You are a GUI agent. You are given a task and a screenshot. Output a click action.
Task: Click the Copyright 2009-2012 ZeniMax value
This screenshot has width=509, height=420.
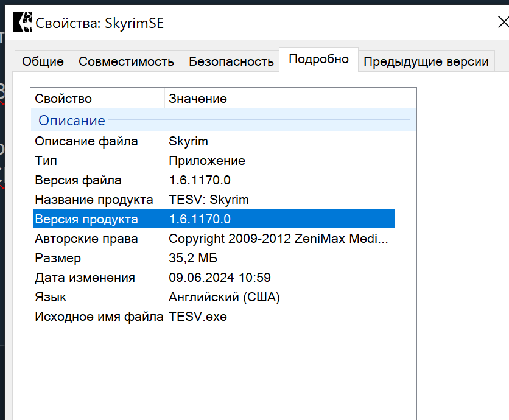(278, 239)
